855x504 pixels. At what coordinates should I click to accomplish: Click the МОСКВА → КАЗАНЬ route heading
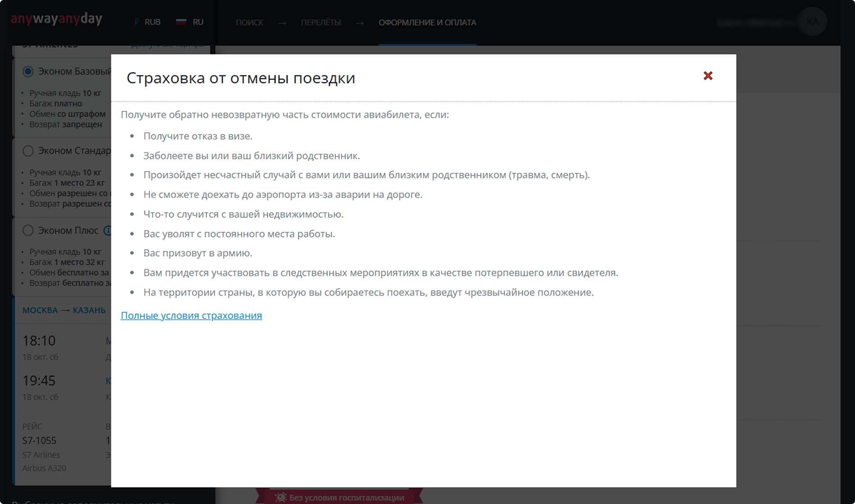coord(64,310)
